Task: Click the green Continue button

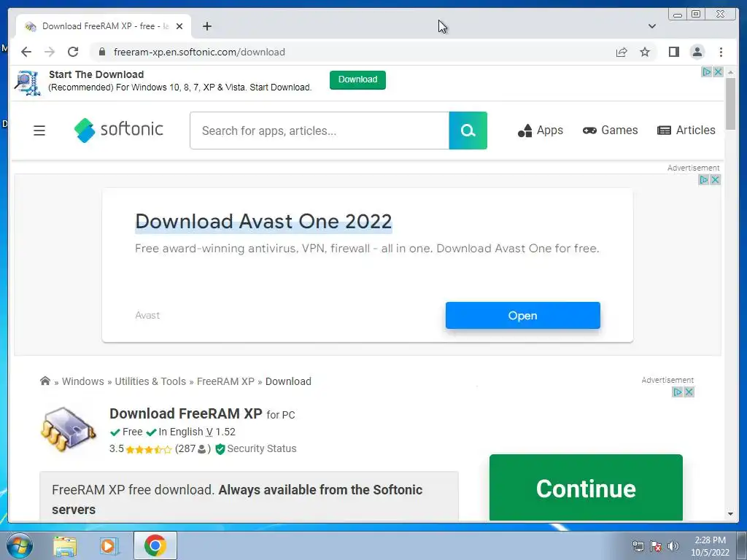Action: point(586,488)
